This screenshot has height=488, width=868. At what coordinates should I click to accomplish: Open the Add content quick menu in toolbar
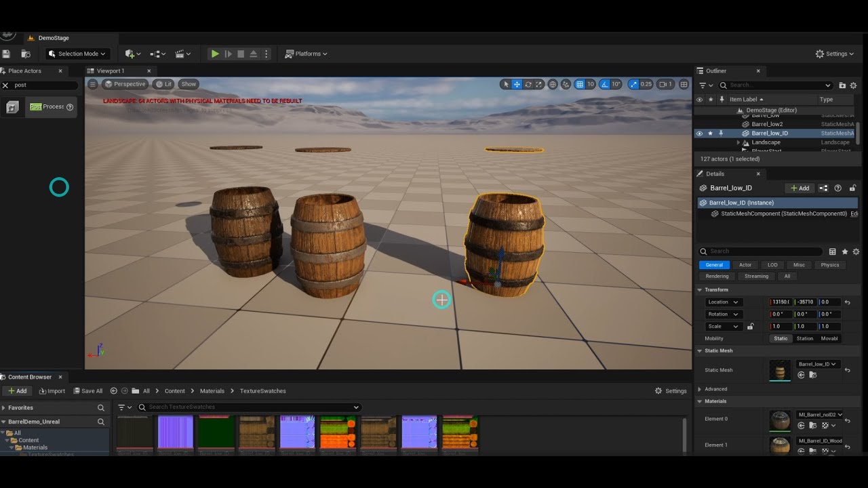point(133,54)
